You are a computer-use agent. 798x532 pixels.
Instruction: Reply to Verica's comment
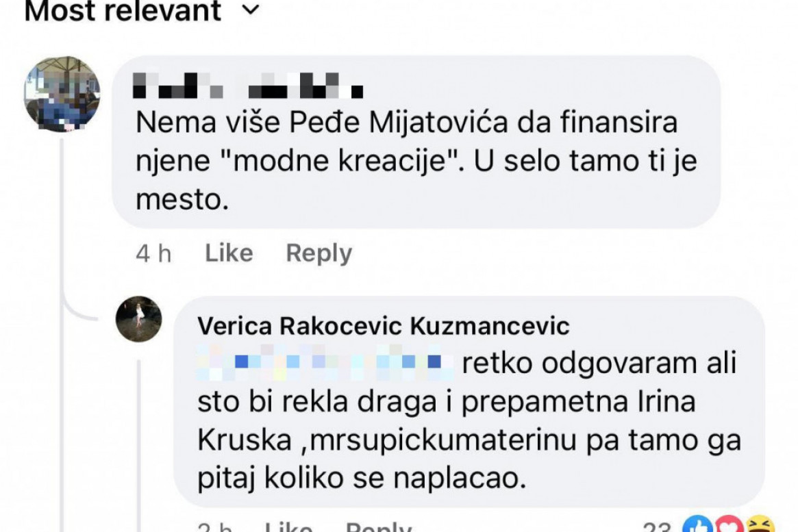[378, 527]
